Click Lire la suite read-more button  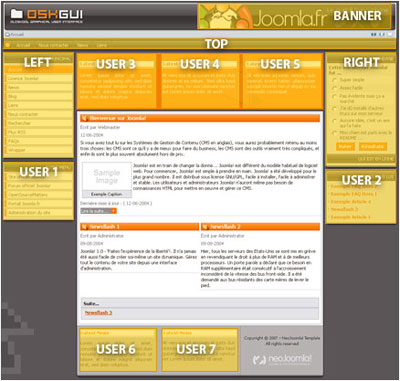coord(99,211)
